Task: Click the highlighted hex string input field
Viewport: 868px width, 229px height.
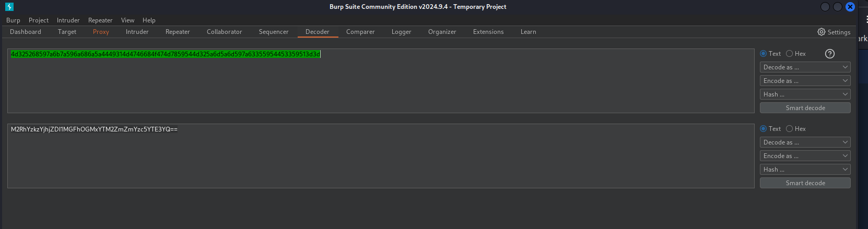Action: point(166,54)
